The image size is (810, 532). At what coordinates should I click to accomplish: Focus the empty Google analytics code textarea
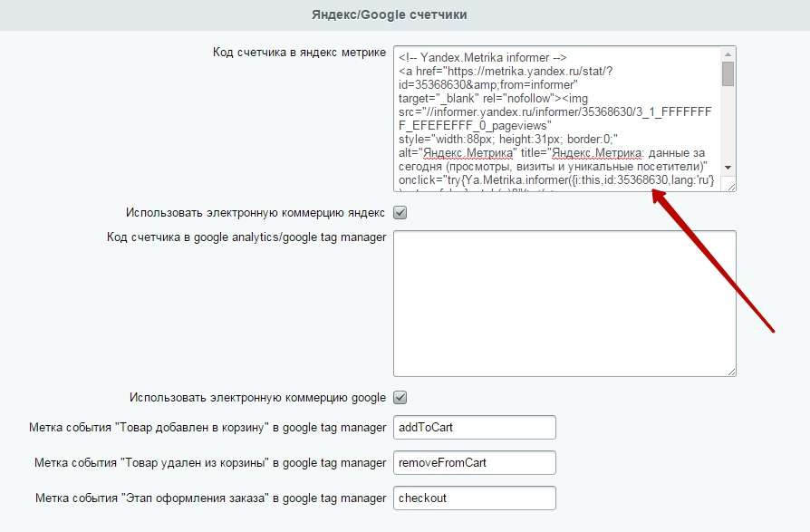pyautogui.click(x=564, y=304)
